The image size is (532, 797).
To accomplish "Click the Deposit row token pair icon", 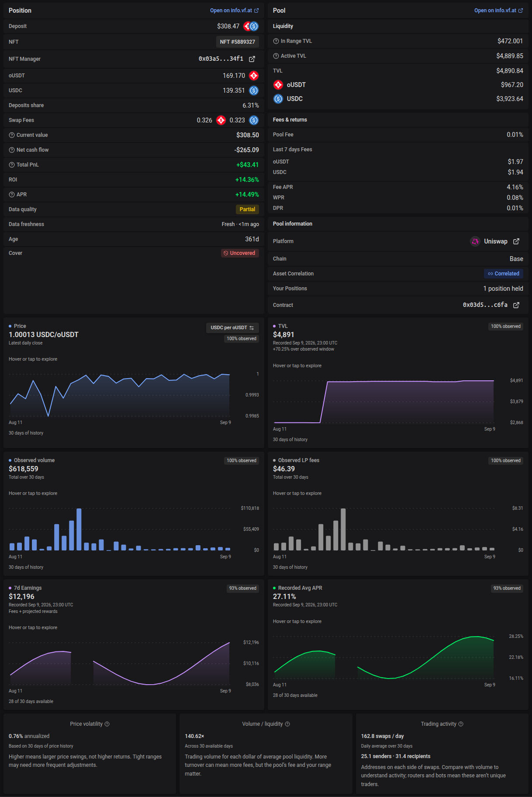I will pyautogui.click(x=251, y=26).
